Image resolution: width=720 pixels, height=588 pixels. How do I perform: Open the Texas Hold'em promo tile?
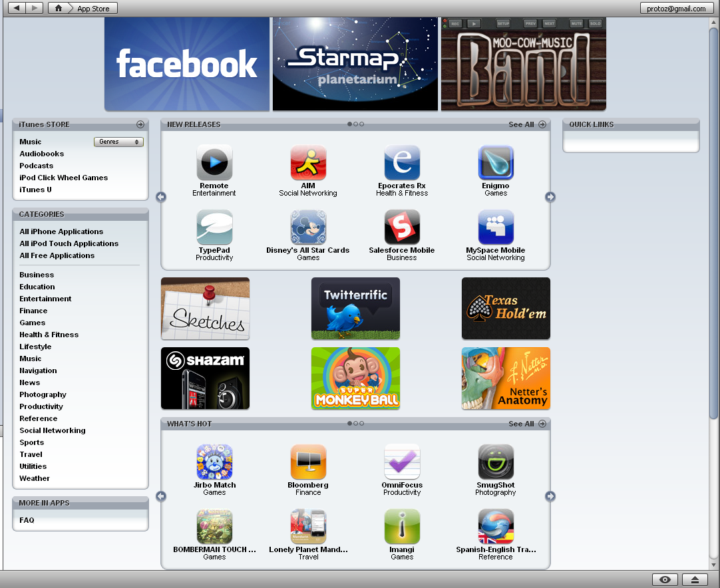[506, 309]
